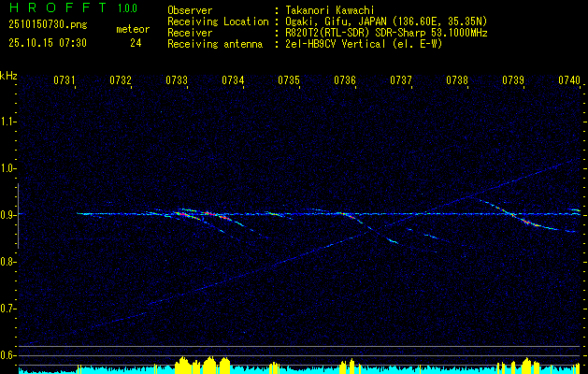This screenshot has height=374, width=588.
Task: Click the 0737 time marker
Action: 401,80
